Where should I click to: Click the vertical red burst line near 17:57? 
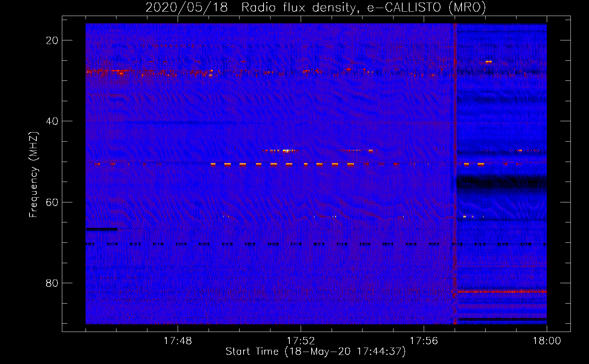coord(455,174)
